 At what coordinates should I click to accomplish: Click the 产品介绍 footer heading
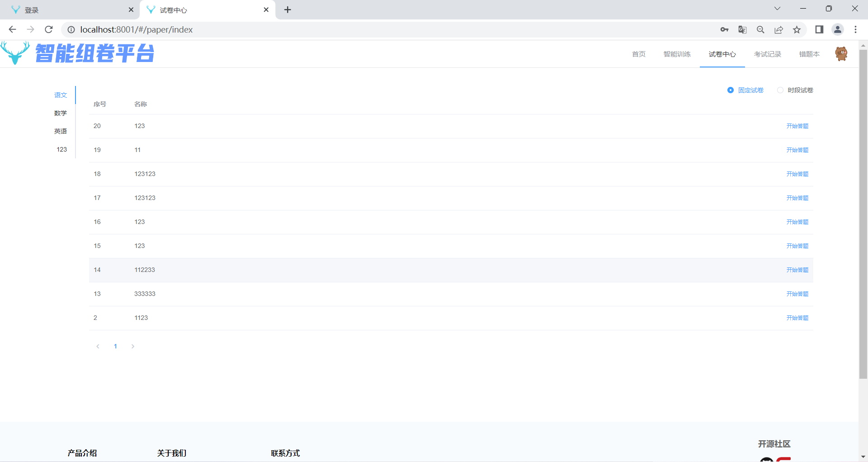click(x=82, y=453)
